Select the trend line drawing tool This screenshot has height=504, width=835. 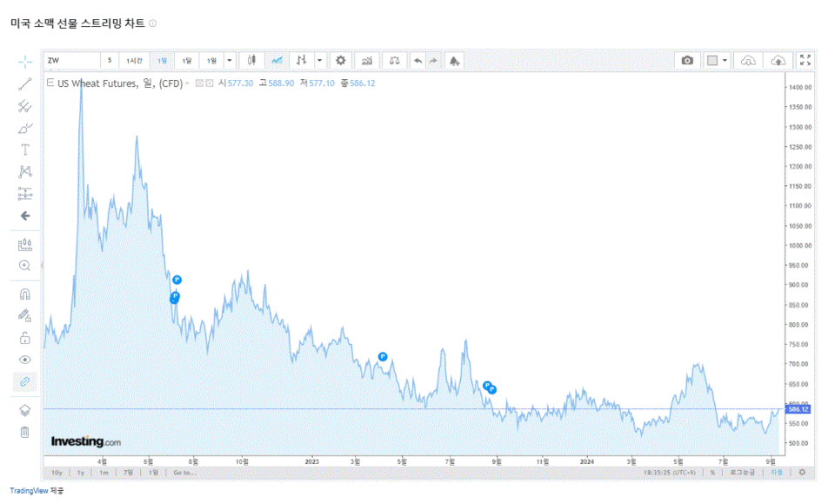tap(25, 84)
